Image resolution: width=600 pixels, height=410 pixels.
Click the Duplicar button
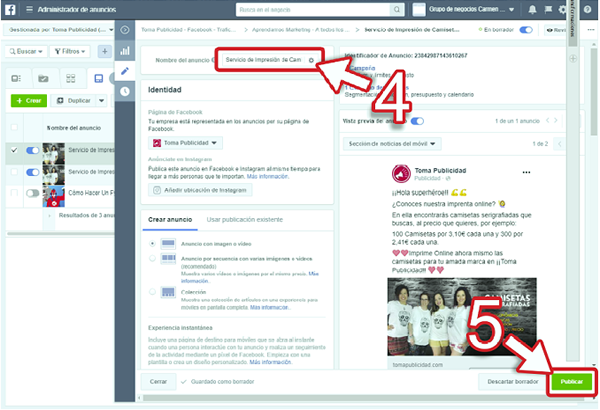click(73, 101)
